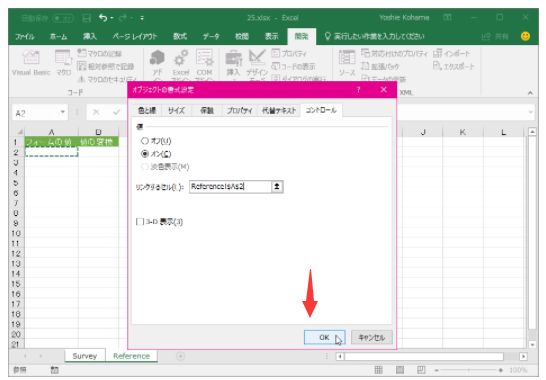Click the cell link input field

[230, 187]
